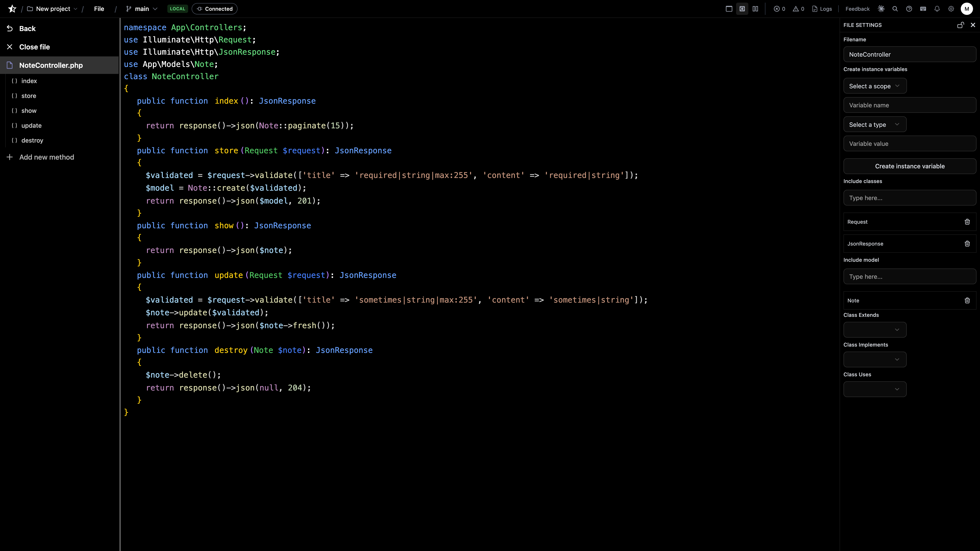Click the Create instance variable button
The width and height of the screenshot is (980, 551).
(910, 166)
